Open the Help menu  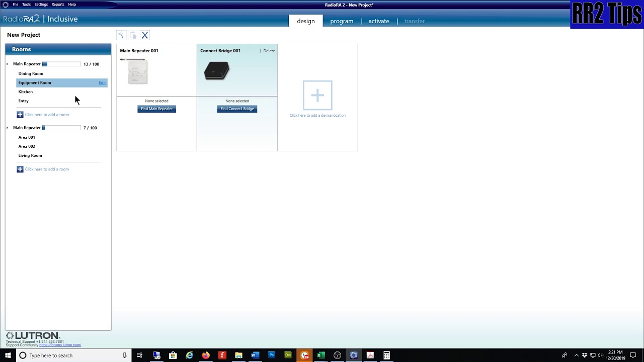point(72,5)
